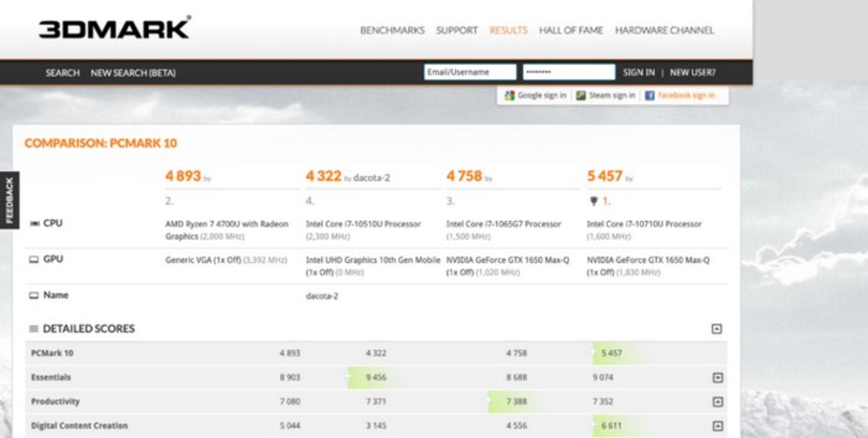Sign in with the Facebook icon
This screenshot has width=868, height=438.
(650, 95)
